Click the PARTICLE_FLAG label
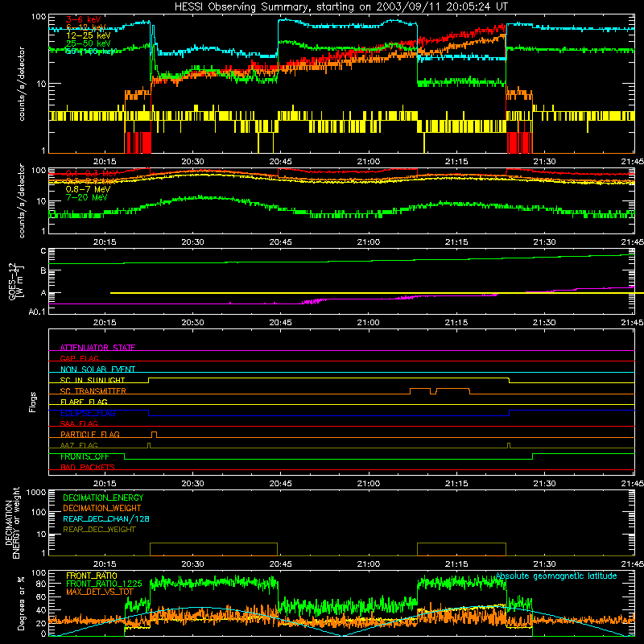Screen dimensions: 644x644 pos(90,434)
